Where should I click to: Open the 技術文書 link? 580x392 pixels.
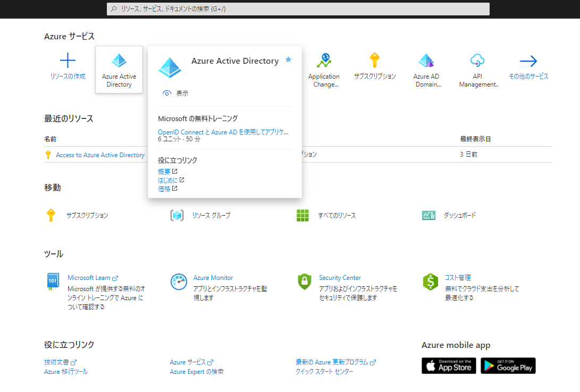[x=56, y=362]
